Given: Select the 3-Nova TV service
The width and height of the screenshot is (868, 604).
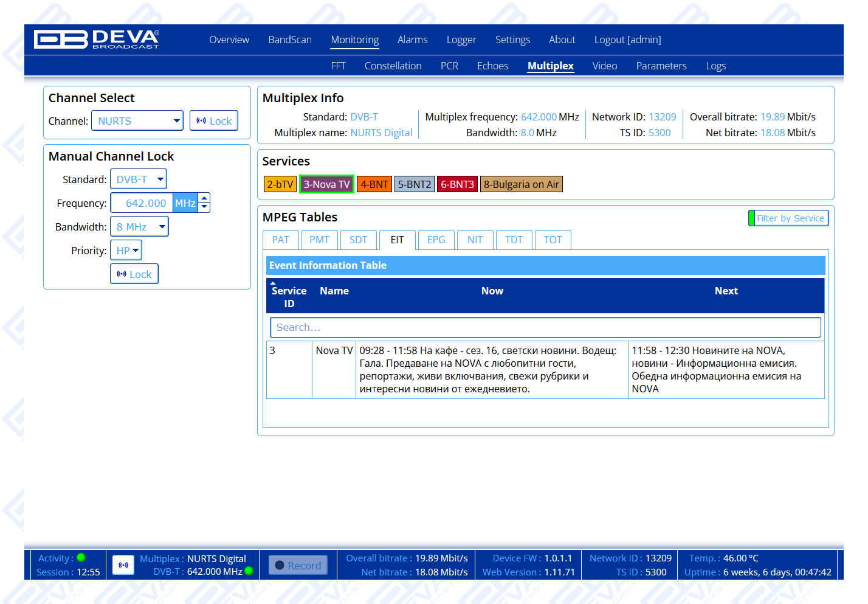Looking at the screenshot, I should point(326,184).
